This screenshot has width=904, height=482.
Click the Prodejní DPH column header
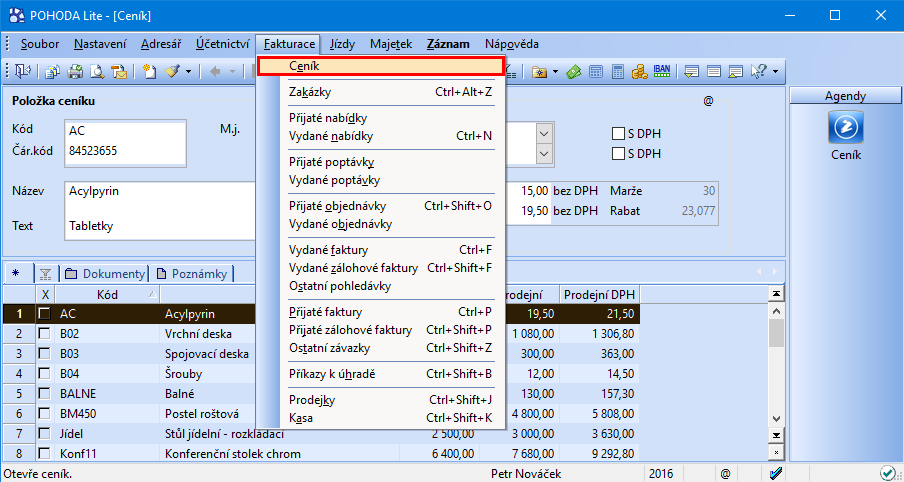pyautogui.click(x=600, y=295)
